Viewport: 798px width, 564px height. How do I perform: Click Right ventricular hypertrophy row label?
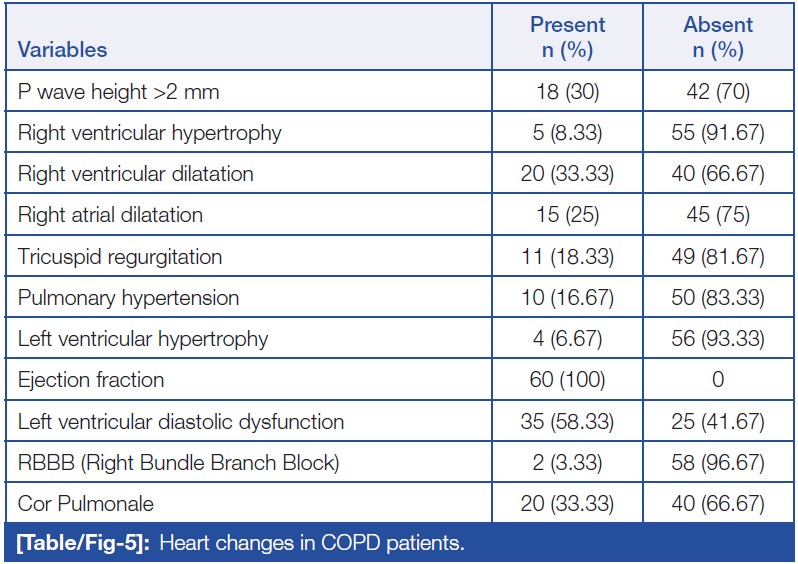coord(150,133)
